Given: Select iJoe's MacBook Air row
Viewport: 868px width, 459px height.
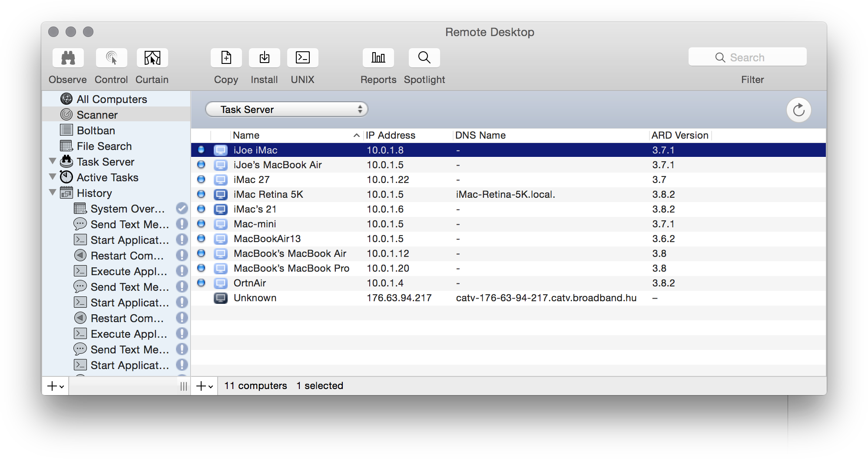Looking at the screenshot, I should click(x=508, y=165).
